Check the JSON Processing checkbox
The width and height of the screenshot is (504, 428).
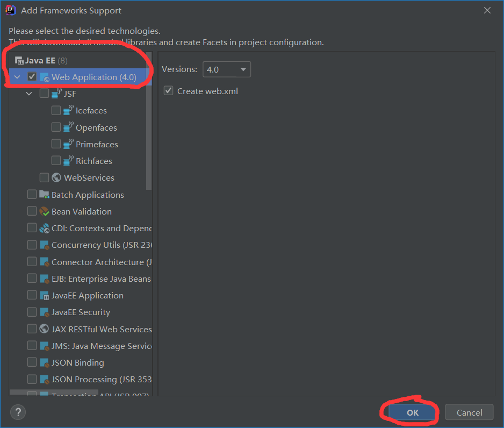point(32,379)
